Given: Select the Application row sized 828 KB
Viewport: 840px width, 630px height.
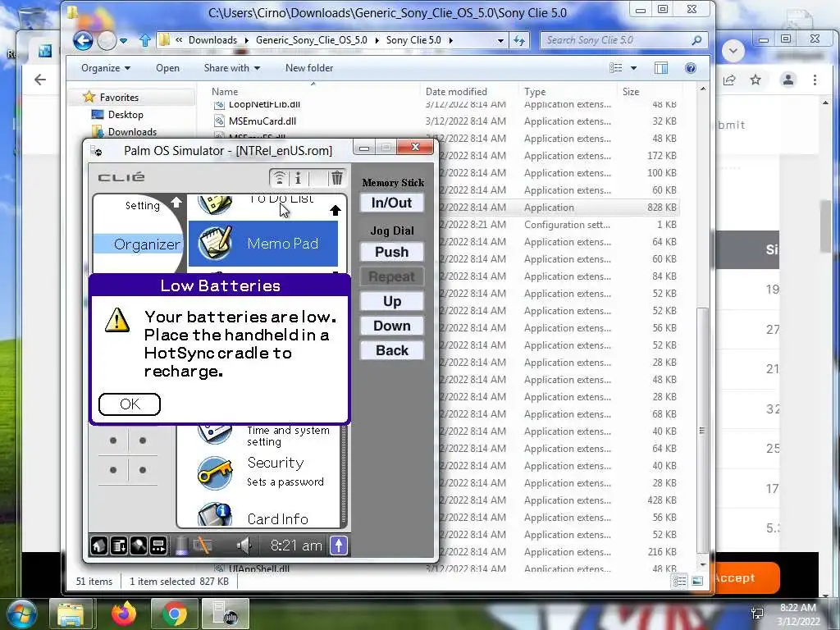Looking at the screenshot, I should (559, 208).
